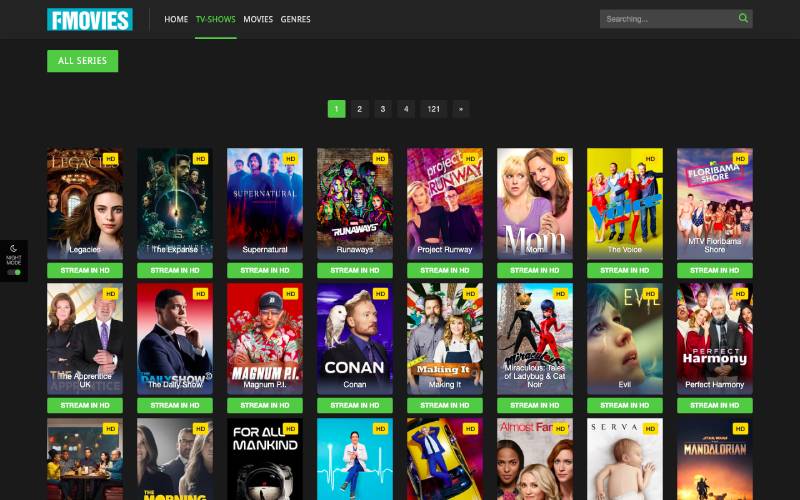Click Stream in HD under Supernatural
The height and width of the screenshot is (500, 800).
click(265, 270)
